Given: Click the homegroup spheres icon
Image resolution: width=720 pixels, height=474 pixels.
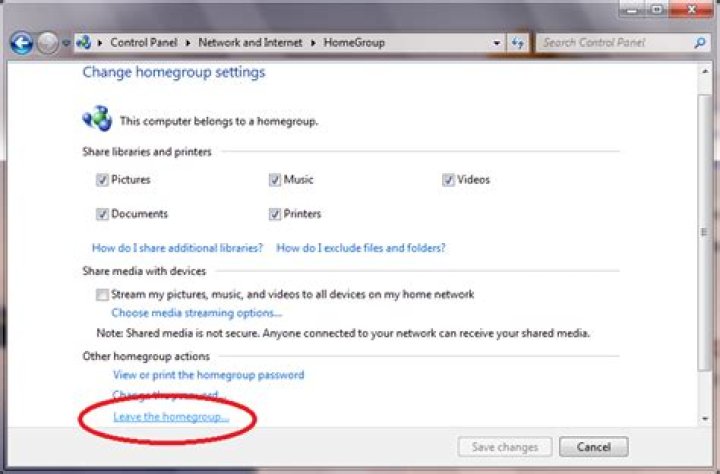Looking at the screenshot, I should pyautogui.click(x=97, y=118).
